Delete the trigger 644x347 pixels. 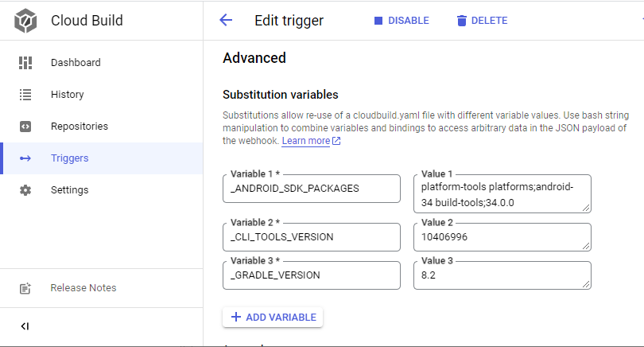[x=482, y=21]
